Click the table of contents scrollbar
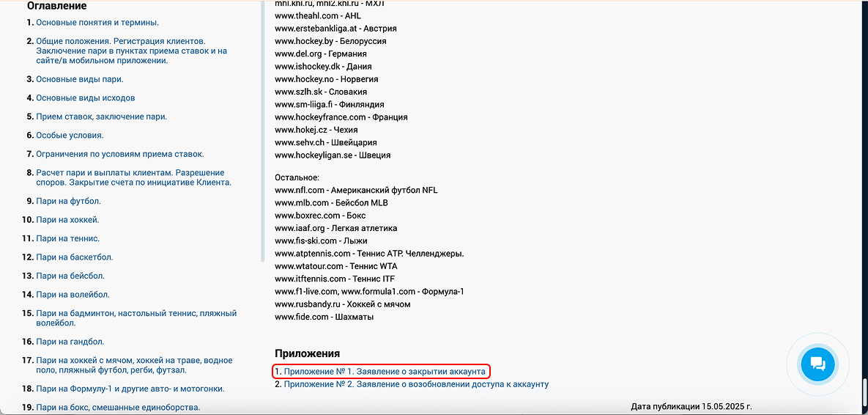The image size is (868, 415). coord(263,131)
